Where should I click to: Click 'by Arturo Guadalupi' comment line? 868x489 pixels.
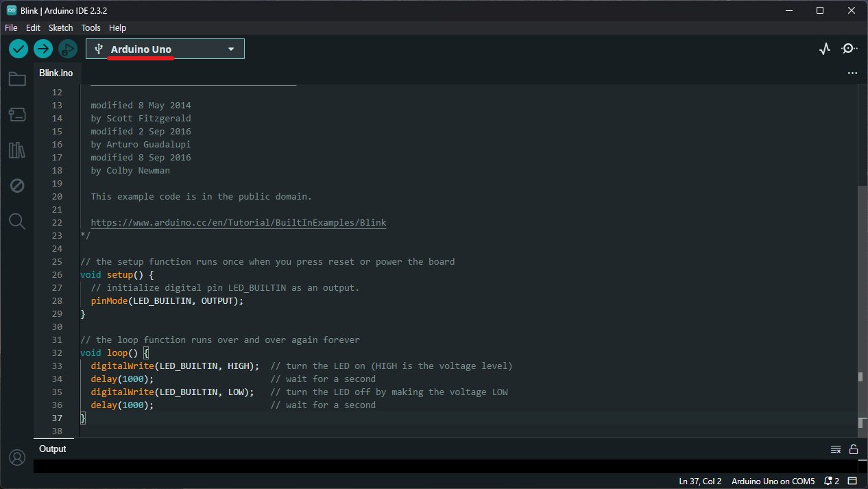click(141, 145)
